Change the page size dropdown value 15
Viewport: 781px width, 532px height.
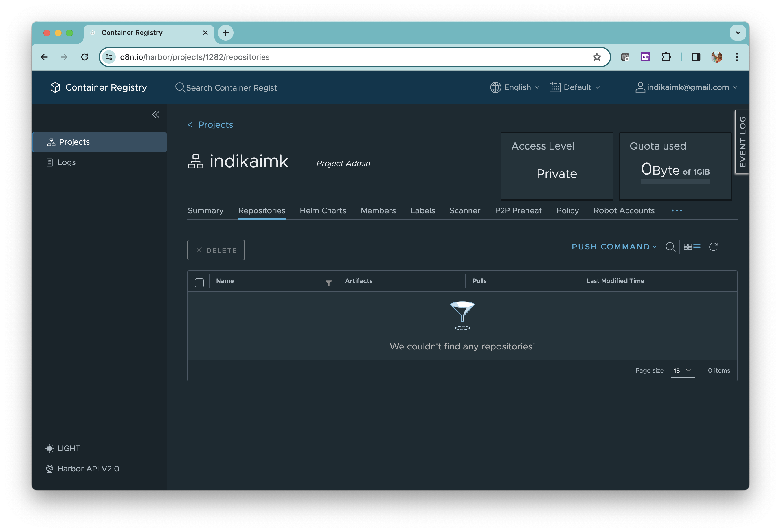[682, 370]
